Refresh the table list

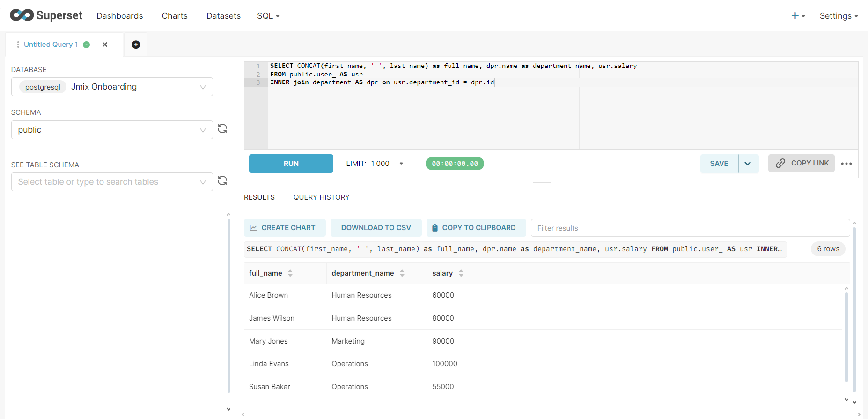[222, 181]
